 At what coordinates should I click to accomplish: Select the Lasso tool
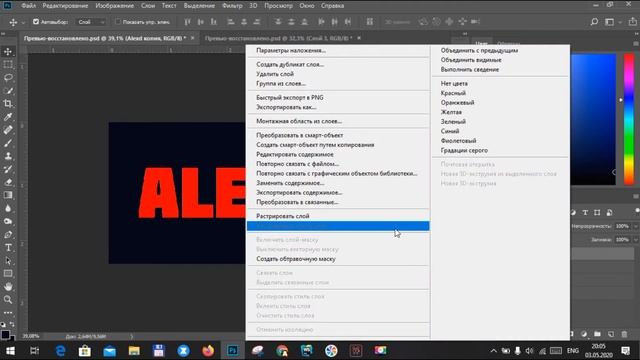tap(8, 78)
